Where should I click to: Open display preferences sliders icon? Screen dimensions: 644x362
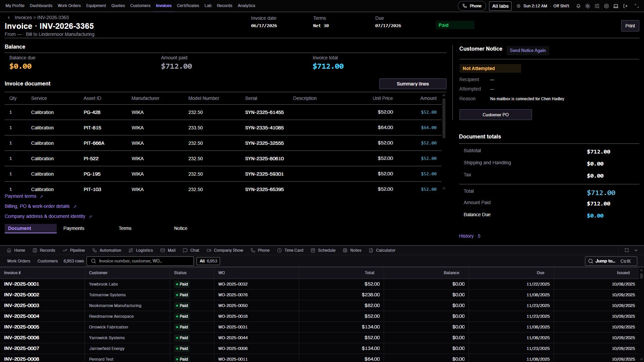tap(597, 6)
